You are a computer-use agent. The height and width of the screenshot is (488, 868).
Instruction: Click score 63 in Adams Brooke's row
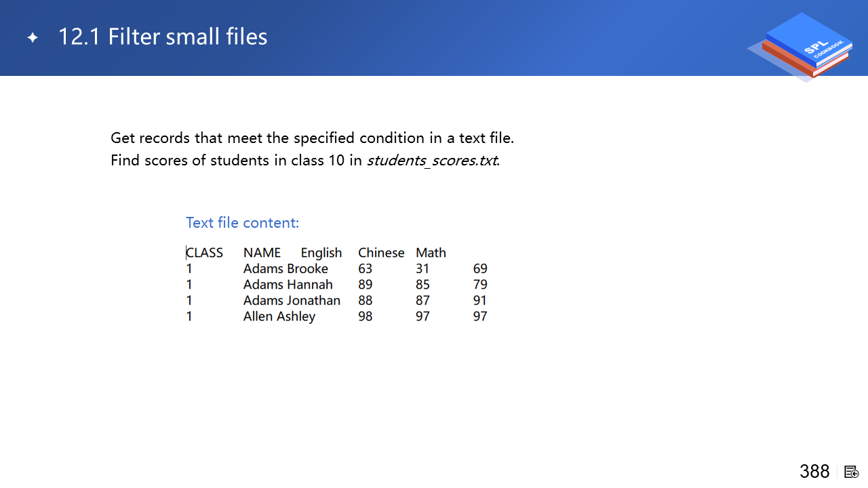[366, 268]
